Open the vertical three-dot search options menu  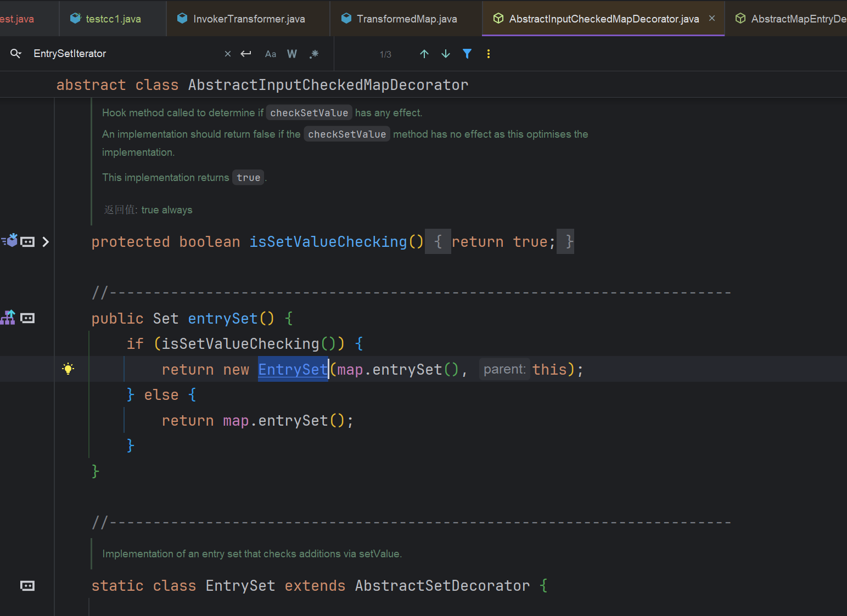click(x=489, y=54)
